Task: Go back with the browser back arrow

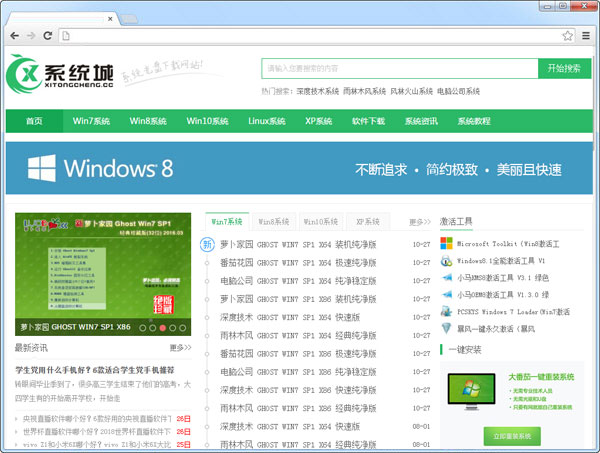Action: point(15,36)
